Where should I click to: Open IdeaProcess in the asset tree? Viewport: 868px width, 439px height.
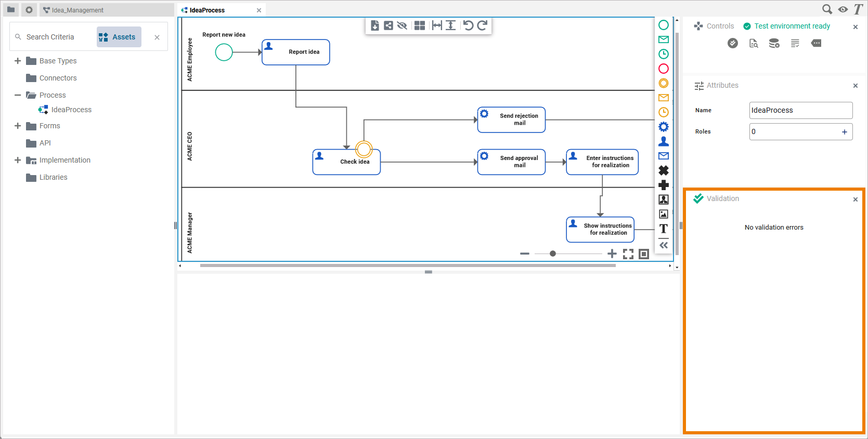pos(71,110)
